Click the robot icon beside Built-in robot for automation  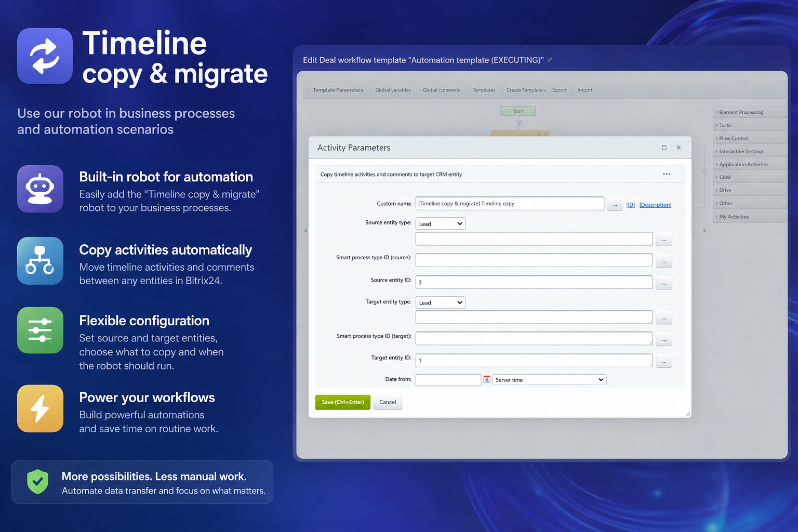[x=40, y=189]
